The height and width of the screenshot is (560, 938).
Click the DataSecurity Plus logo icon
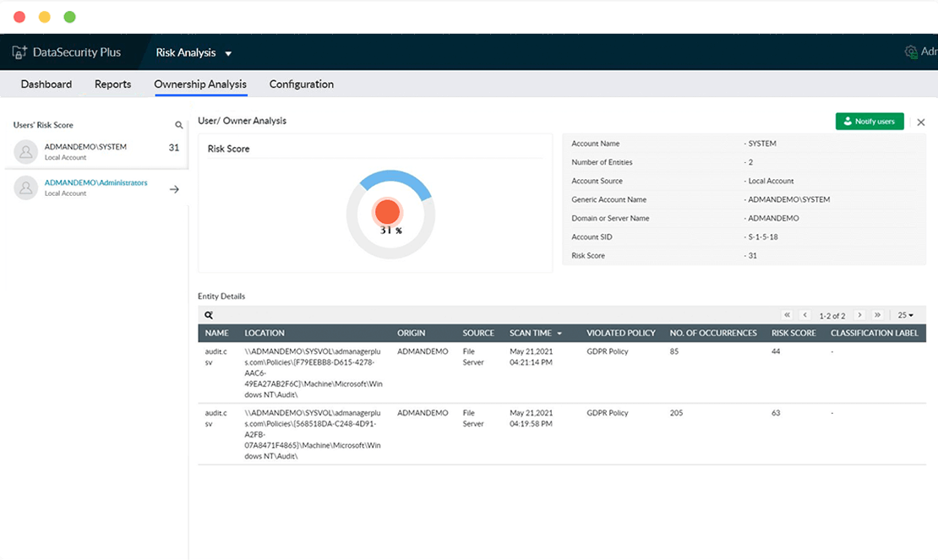tap(19, 52)
